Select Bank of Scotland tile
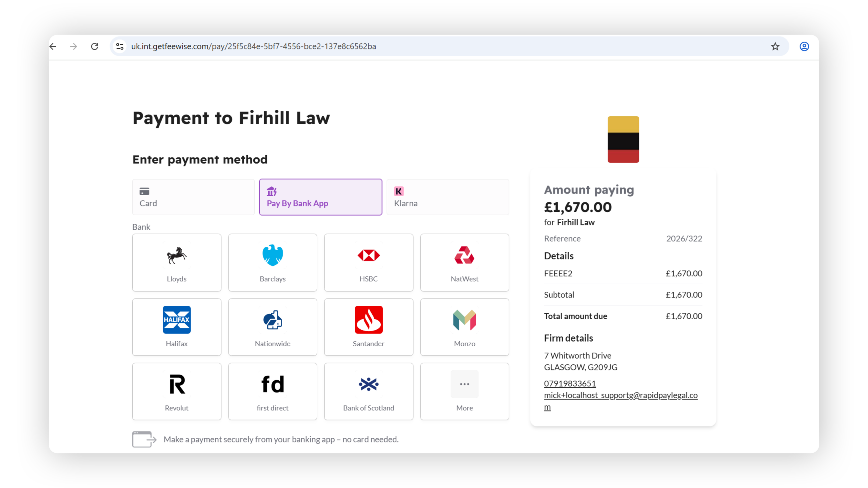The width and height of the screenshot is (868, 488). [369, 391]
